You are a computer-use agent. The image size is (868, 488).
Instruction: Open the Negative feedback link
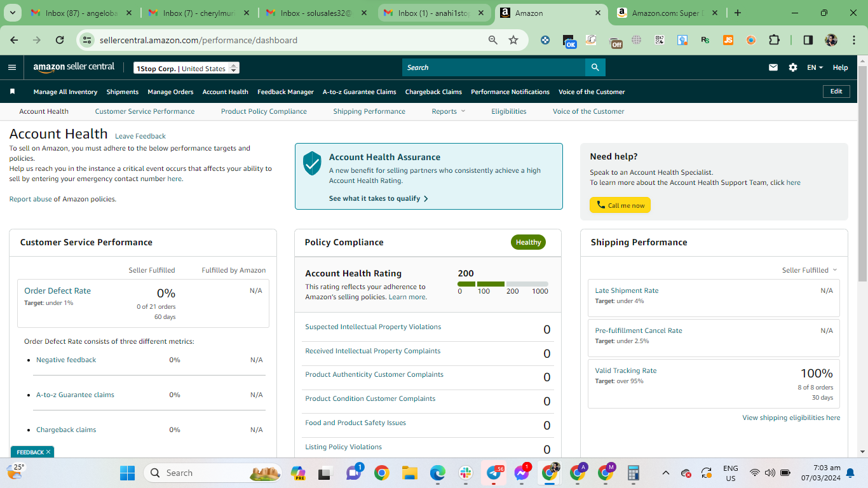click(66, 360)
